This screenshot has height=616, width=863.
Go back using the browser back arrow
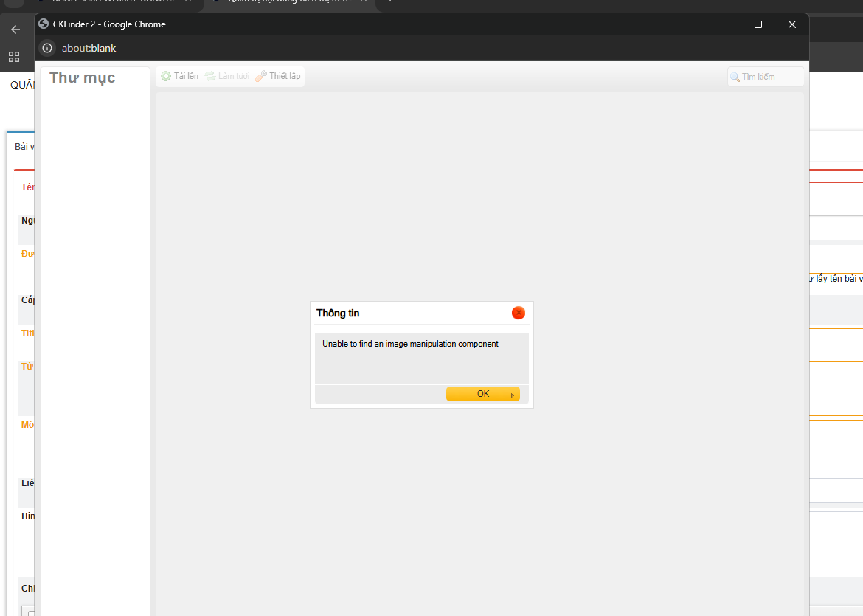[x=15, y=30]
